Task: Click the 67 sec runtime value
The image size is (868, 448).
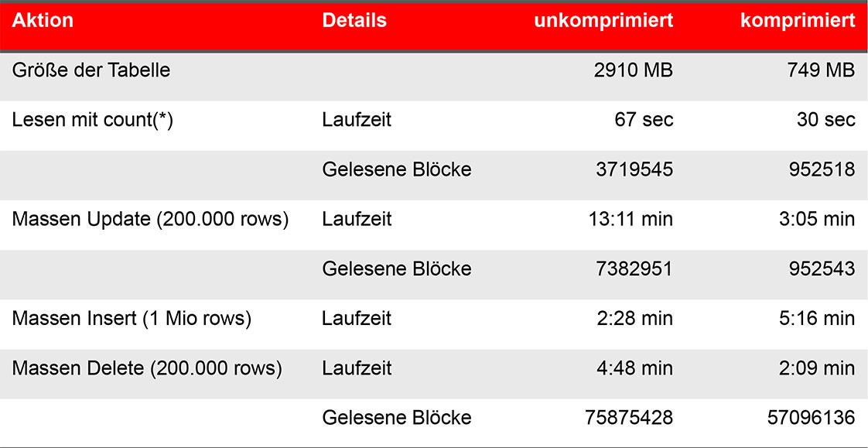Action: 644,120
